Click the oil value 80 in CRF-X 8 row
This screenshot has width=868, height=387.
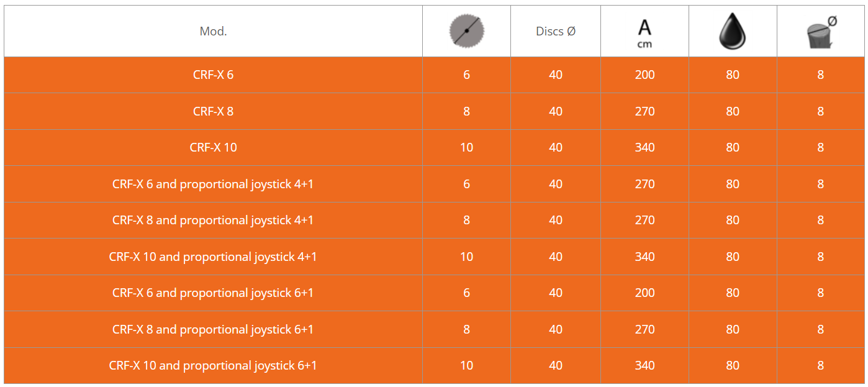(x=733, y=111)
